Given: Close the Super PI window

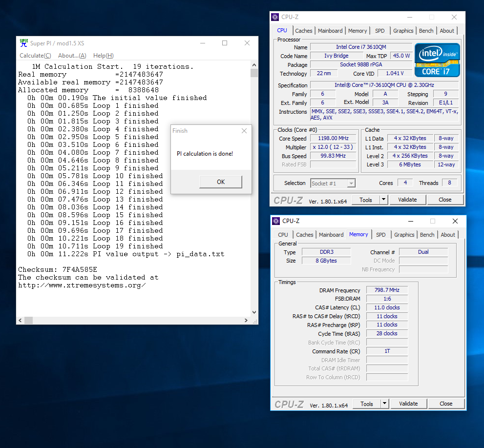Looking at the screenshot, I should [x=247, y=43].
